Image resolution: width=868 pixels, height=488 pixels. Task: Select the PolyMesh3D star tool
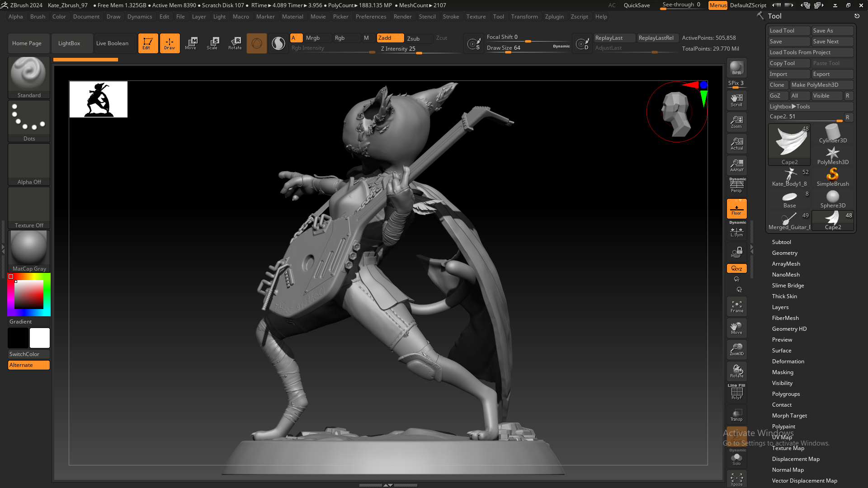[833, 156]
